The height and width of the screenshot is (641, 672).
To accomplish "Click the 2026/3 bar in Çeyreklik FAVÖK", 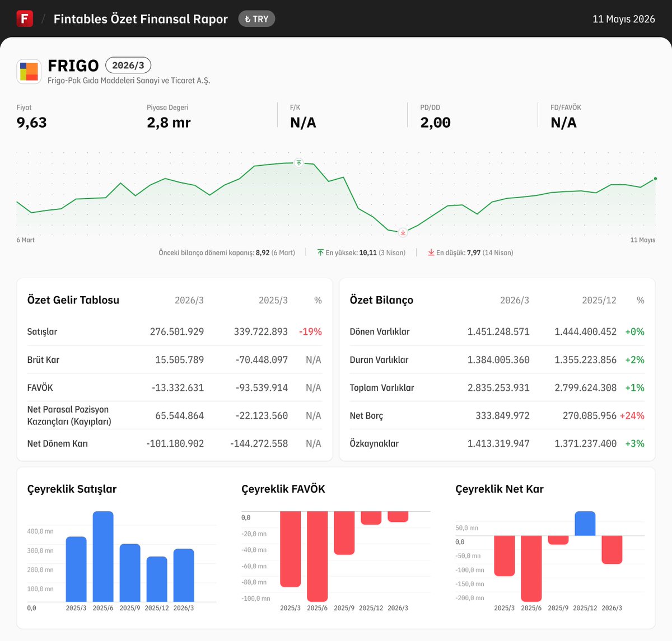I will [x=398, y=517].
